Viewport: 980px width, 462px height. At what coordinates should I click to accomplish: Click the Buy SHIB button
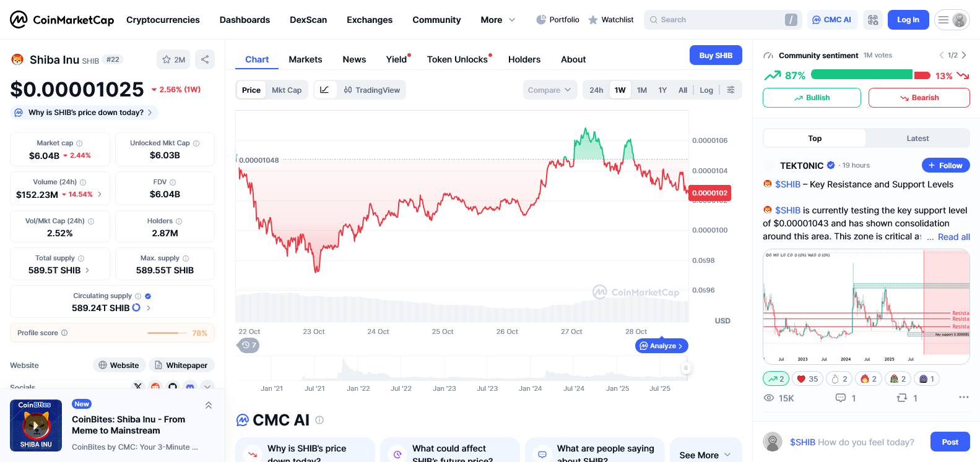click(716, 55)
